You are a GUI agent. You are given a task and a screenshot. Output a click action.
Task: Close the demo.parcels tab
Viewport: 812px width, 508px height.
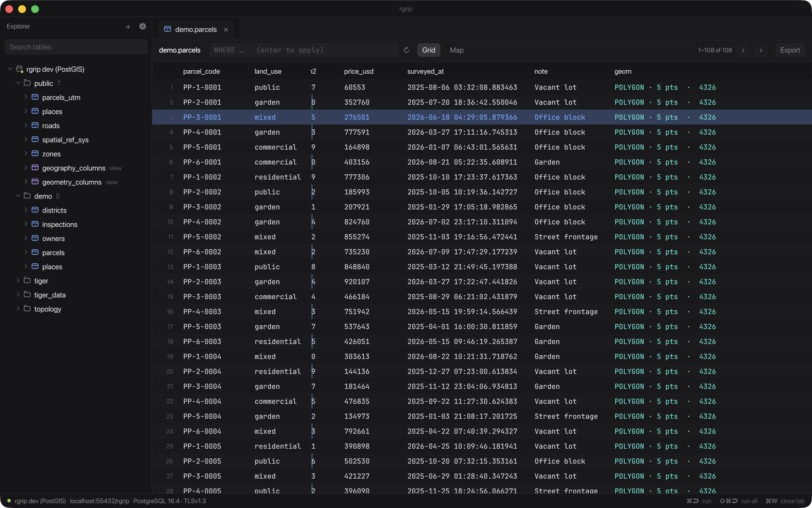[x=226, y=30]
